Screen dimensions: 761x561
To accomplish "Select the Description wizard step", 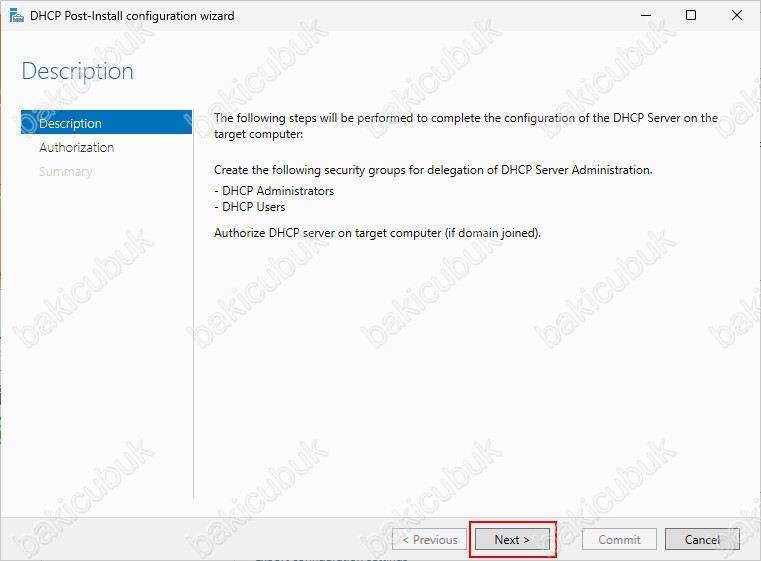I will 106,123.
